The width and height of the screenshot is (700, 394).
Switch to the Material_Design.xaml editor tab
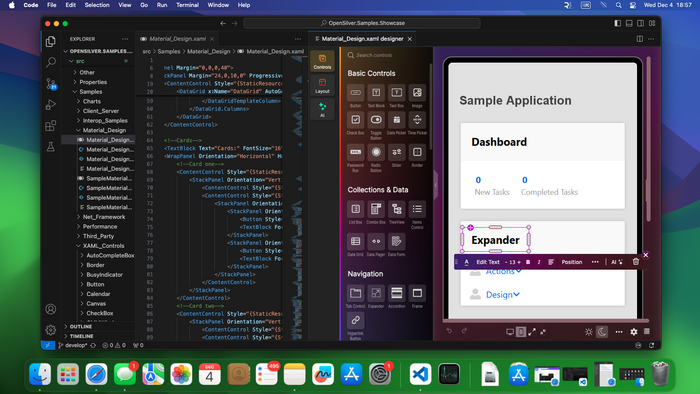click(x=177, y=39)
